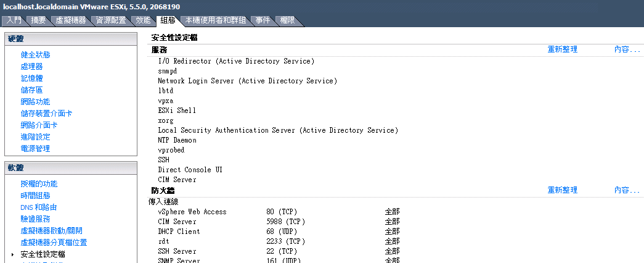644x263 pixels.
Task: Switch to the 入門 tab
Action: (14, 20)
